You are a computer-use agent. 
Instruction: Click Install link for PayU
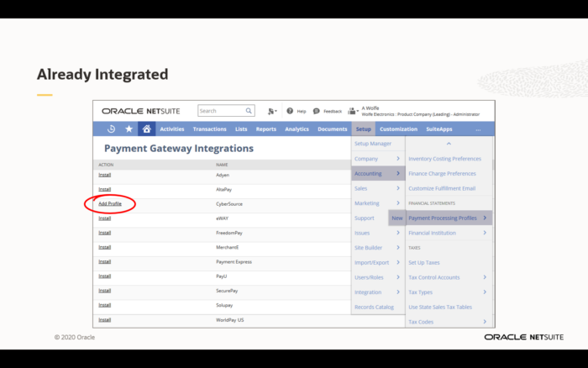(x=105, y=276)
